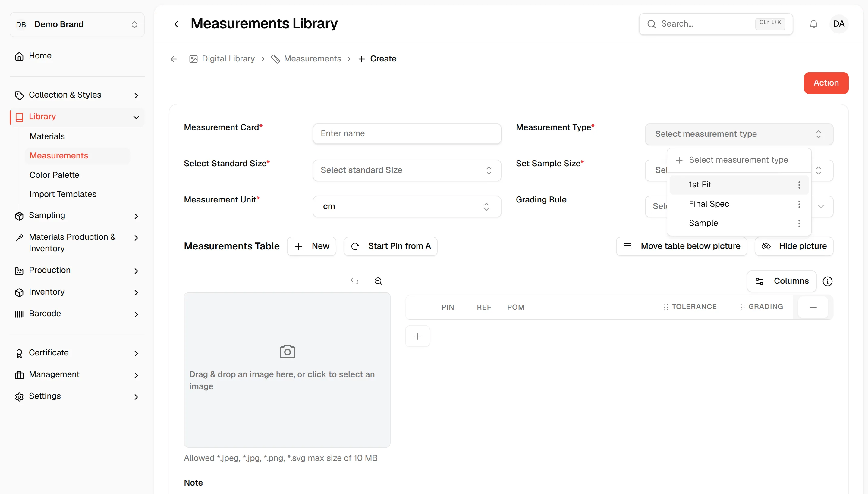Open options for Final Spec entry

799,204
